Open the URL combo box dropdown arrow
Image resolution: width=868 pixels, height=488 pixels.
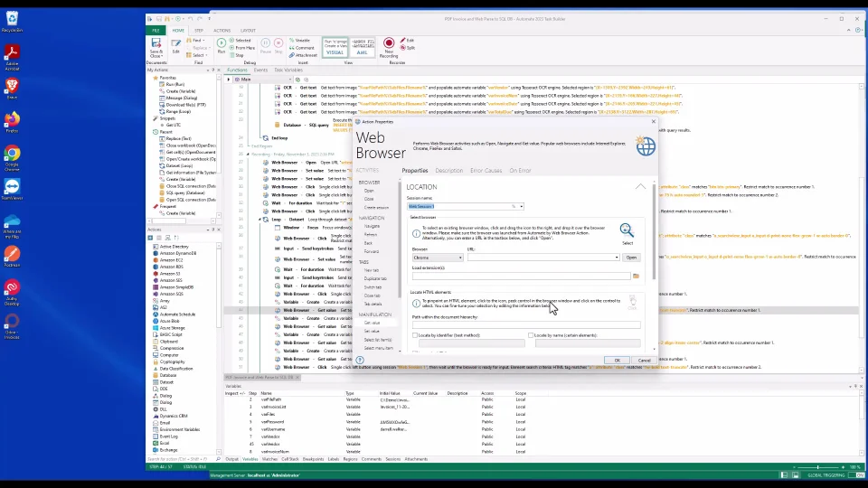(x=616, y=258)
